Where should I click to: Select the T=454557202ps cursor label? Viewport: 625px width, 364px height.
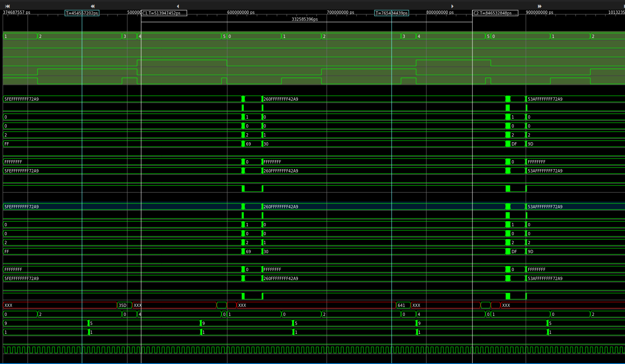[82, 13]
